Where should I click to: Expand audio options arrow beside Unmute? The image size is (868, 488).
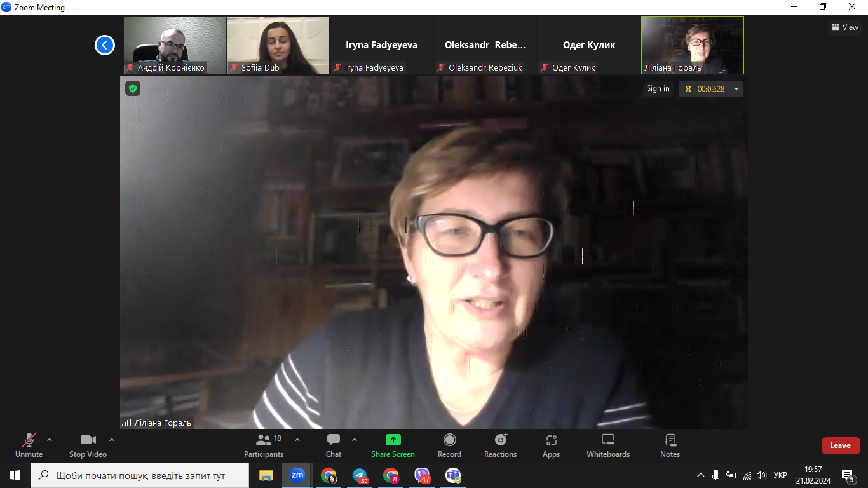(x=50, y=440)
